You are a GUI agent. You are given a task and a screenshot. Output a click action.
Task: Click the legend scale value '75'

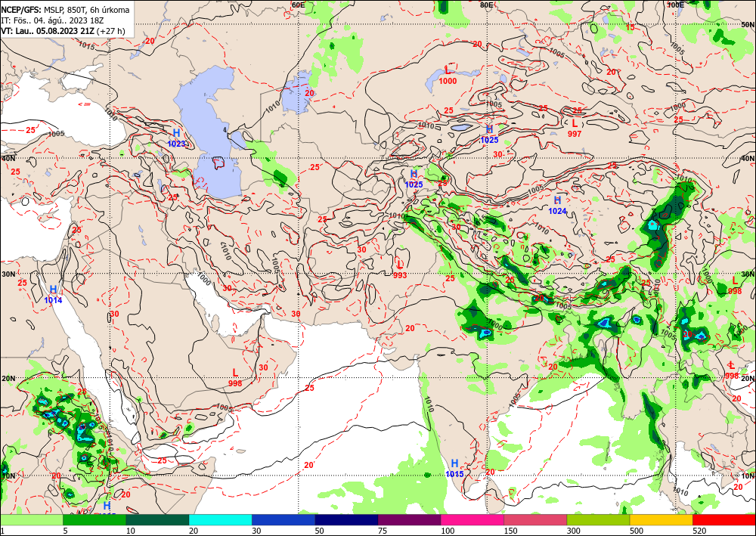point(383,531)
